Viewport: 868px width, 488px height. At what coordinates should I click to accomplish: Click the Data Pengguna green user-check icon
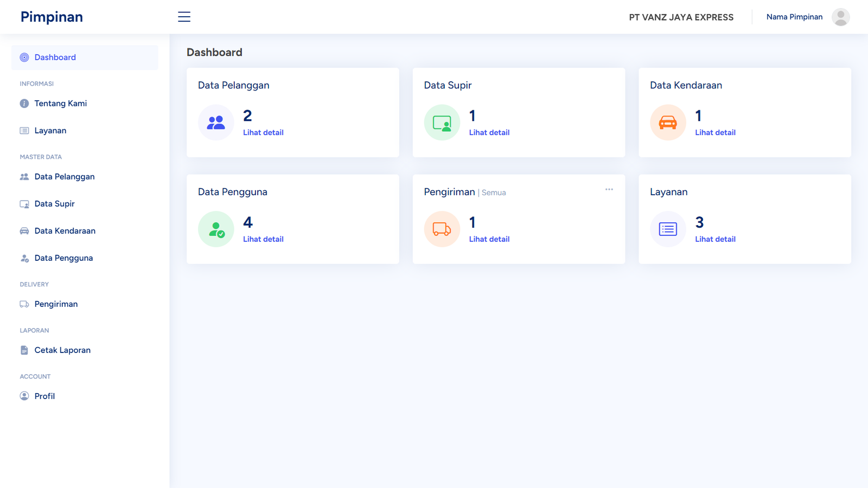(216, 229)
